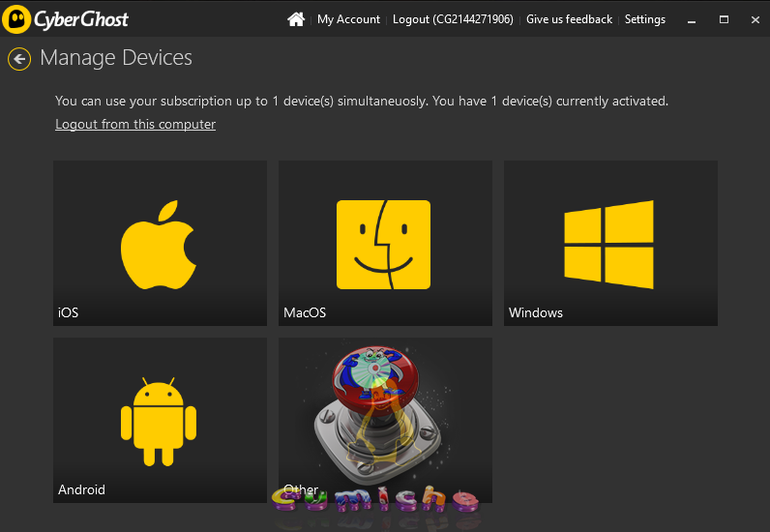Click the subscription device limit message
The image size is (770, 532).
(x=362, y=102)
